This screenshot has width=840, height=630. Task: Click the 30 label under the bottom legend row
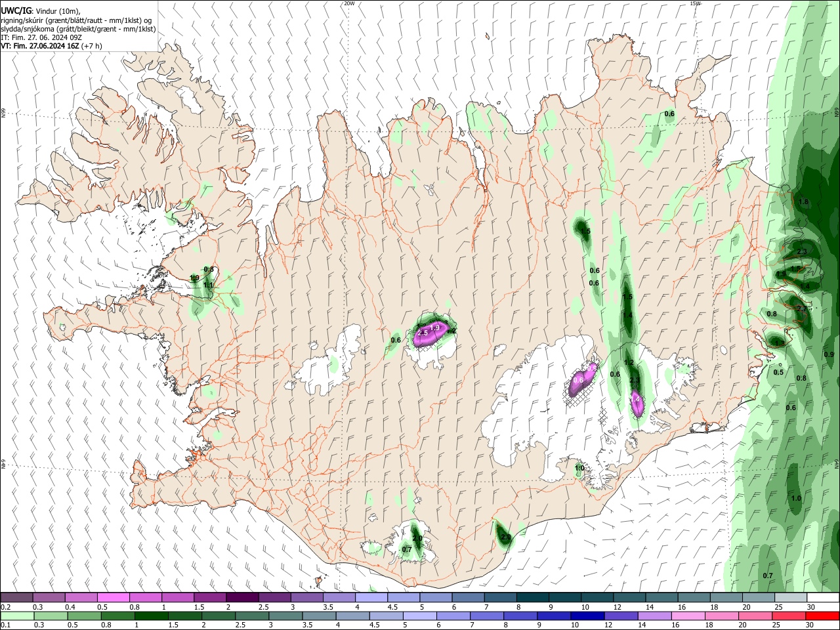point(811,625)
